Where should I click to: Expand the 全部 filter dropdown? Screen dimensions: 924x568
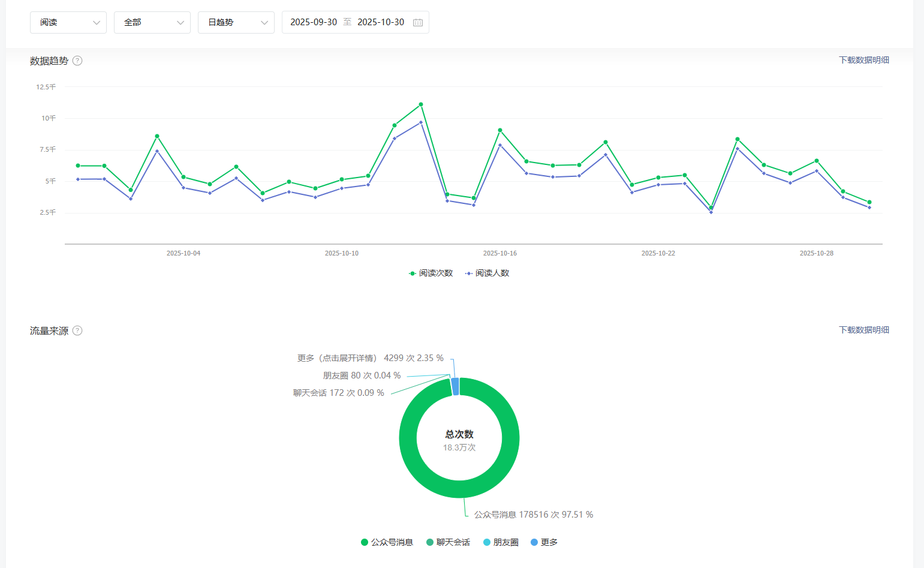pos(152,22)
